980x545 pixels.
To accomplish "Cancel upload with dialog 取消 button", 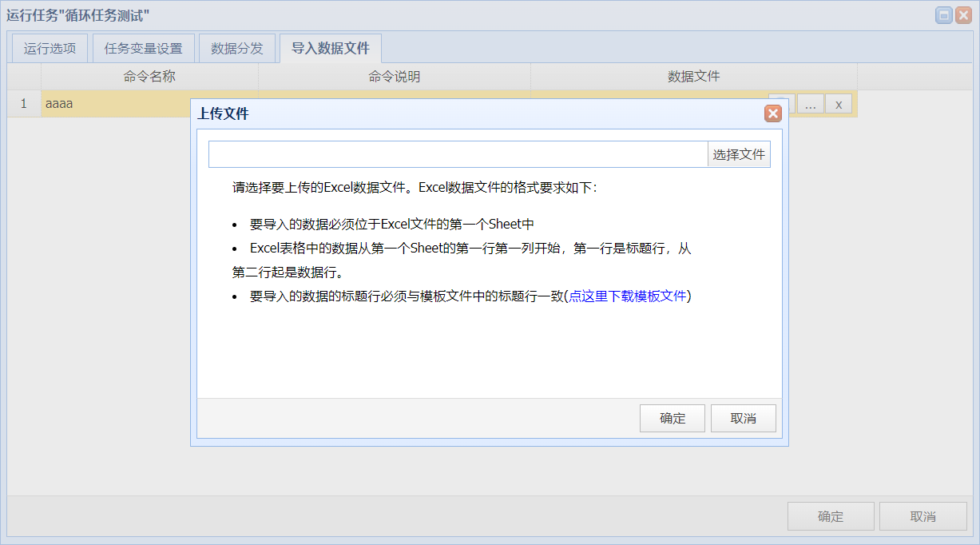I will 744,418.
